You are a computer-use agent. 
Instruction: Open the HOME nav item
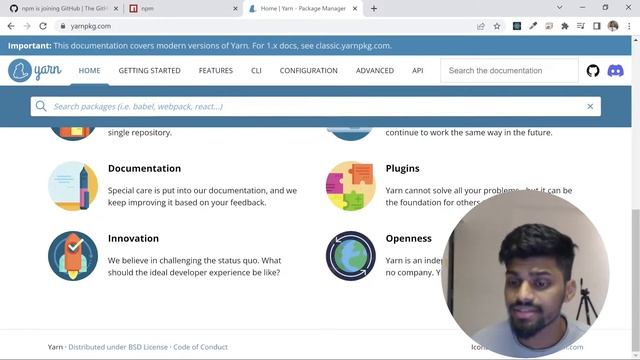(x=89, y=71)
